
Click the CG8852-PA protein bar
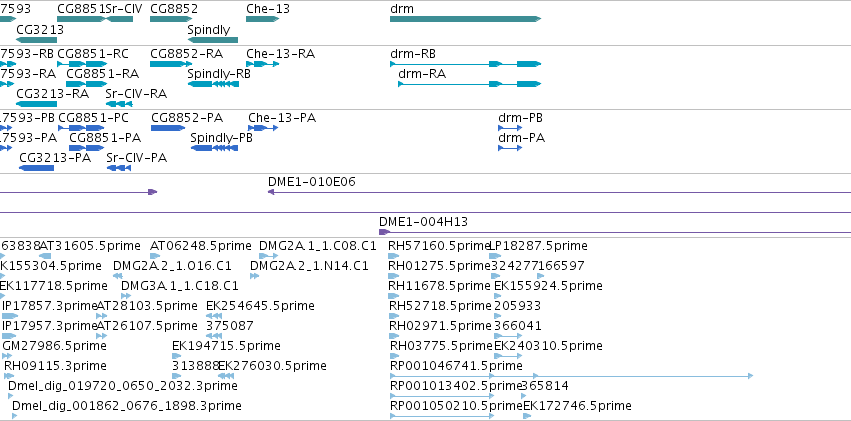click(x=168, y=128)
